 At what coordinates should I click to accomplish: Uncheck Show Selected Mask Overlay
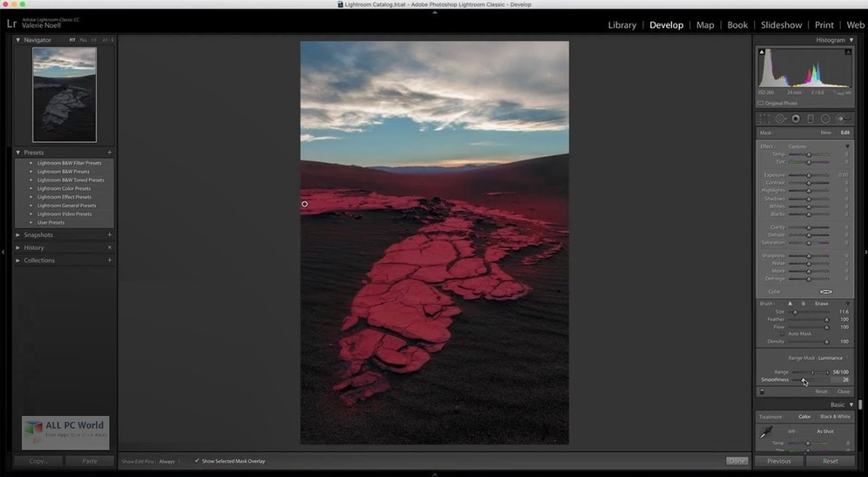coord(197,461)
